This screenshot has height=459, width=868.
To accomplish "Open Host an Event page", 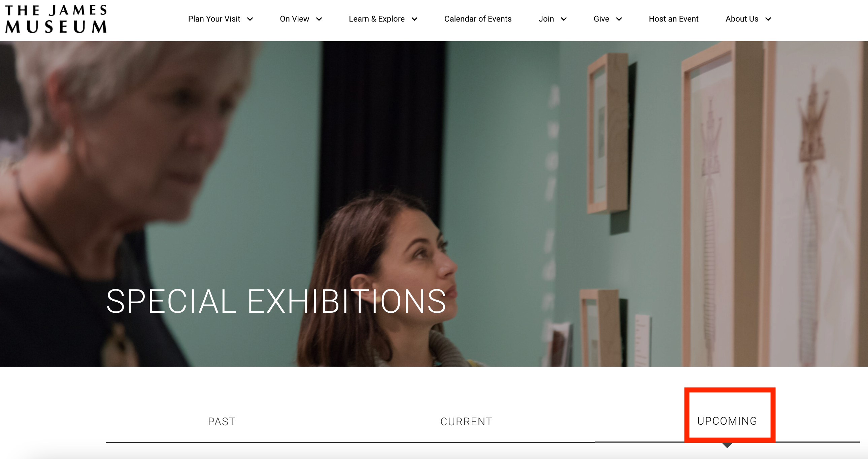I will coord(674,19).
